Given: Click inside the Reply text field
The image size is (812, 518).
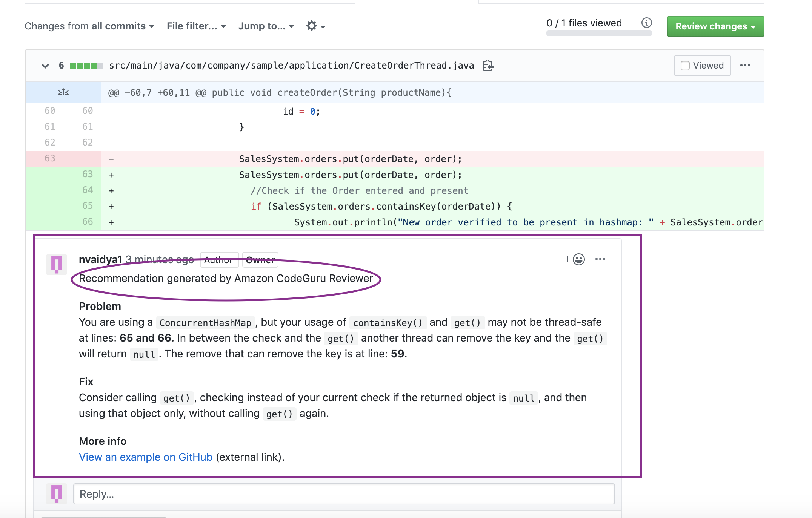Looking at the screenshot, I should click(x=344, y=494).
